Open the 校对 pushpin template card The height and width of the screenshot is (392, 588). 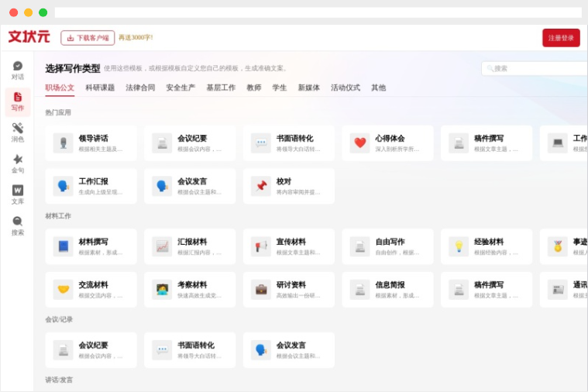(x=288, y=186)
